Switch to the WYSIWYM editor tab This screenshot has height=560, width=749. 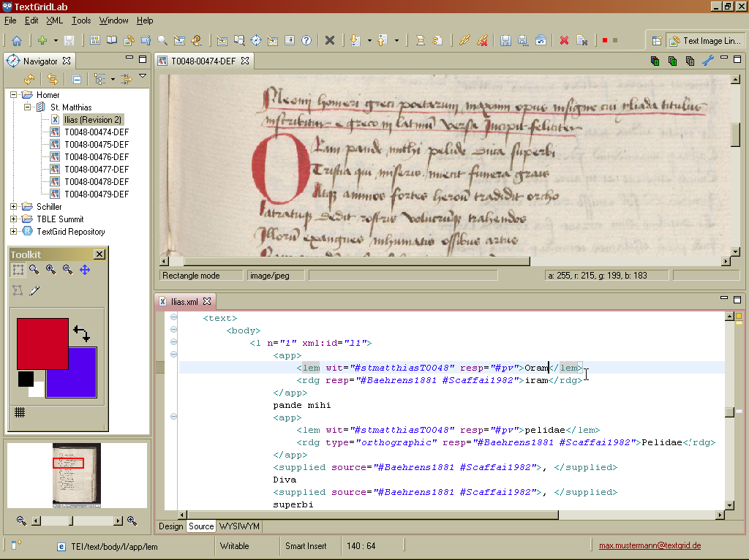pyautogui.click(x=238, y=526)
